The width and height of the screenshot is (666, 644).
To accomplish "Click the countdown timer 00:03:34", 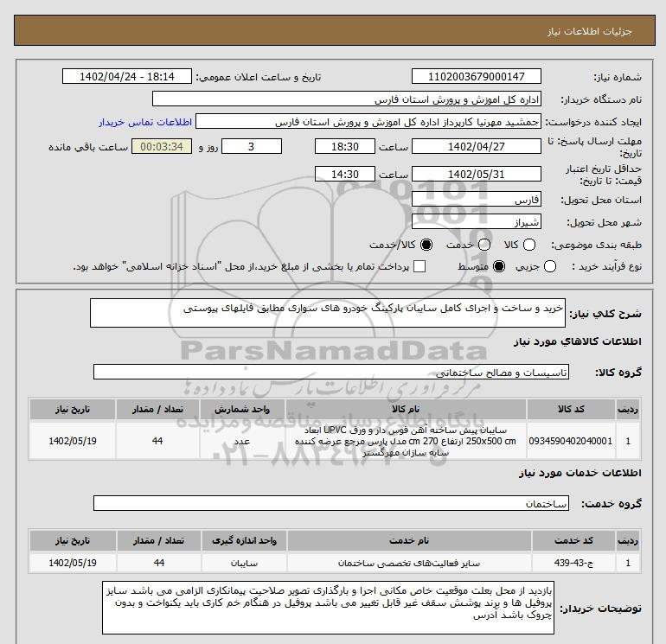I will (x=162, y=146).
